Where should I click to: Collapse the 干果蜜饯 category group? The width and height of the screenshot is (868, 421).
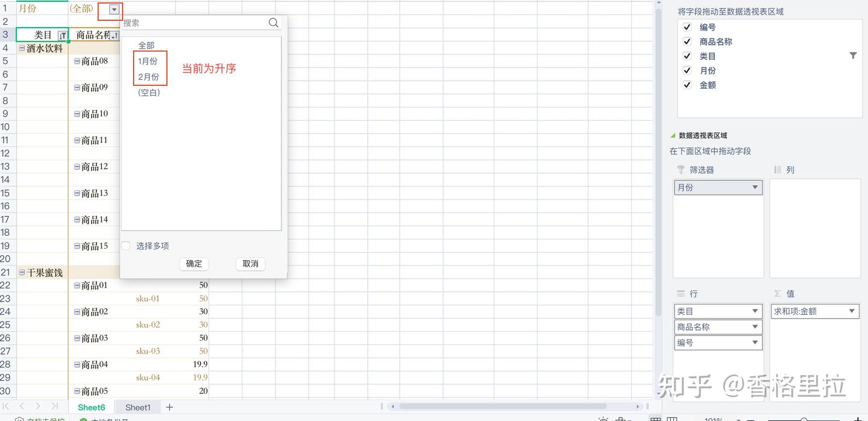[x=22, y=273]
